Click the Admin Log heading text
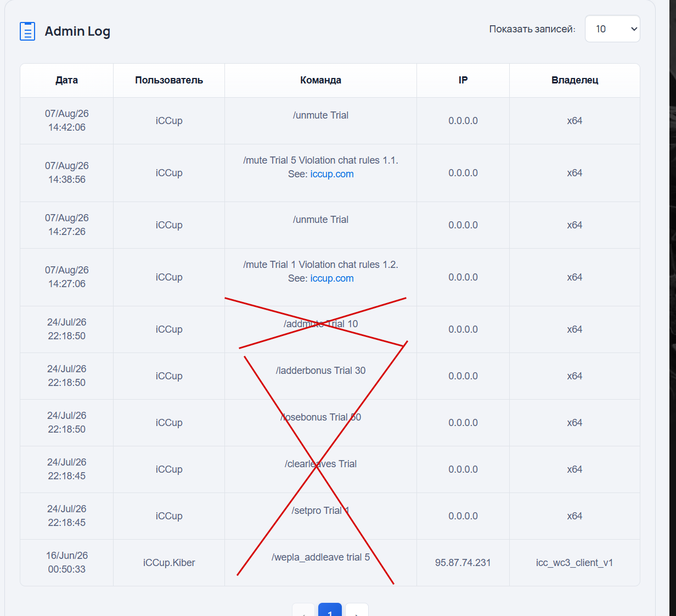Image resolution: width=676 pixels, height=616 pixels. pyautogui.click(x=77, y=31)
